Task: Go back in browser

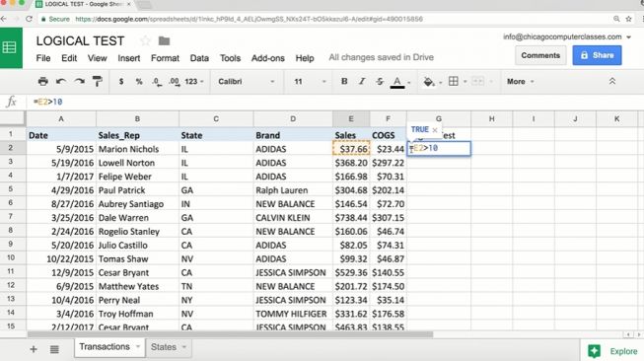Action: click(x=3, y=19)
